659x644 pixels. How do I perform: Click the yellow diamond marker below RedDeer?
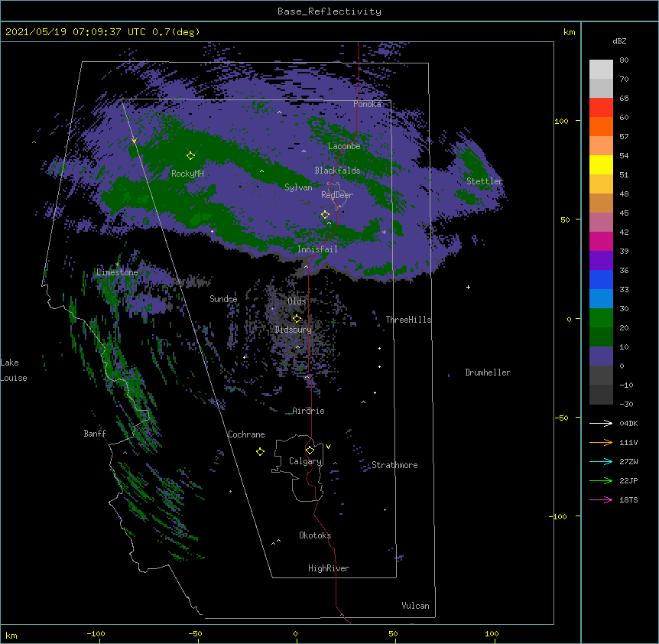tap(325, 215)
